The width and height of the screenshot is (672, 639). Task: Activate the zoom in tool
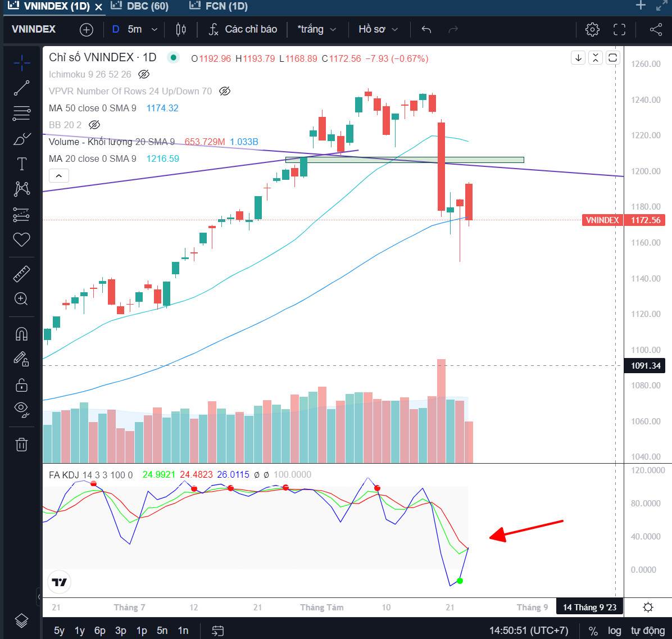click(x=21, y=299)
